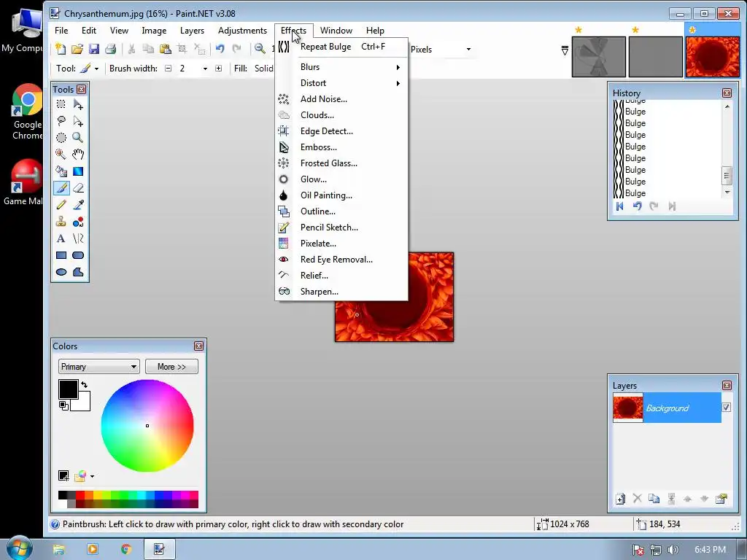Screen dimensions: 747x560
Task: Select the Lasso Select tool
Action: click(x=61, y=121)
